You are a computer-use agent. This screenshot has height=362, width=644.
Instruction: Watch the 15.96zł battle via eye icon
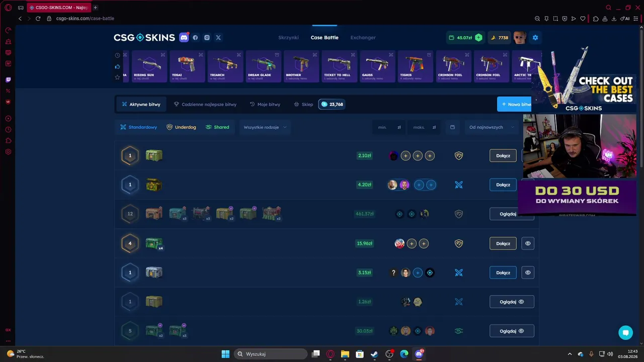pyautogui.click(x=528, y=243)
